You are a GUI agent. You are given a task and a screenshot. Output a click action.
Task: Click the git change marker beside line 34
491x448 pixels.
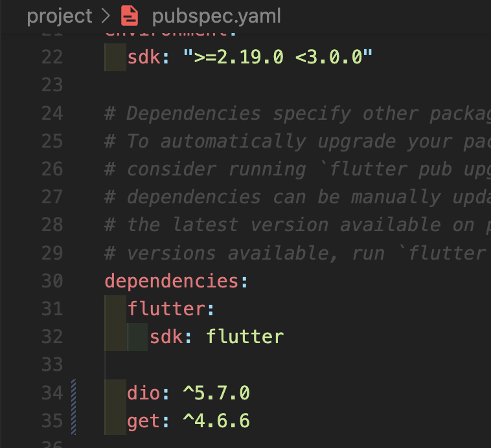coord(74,393)
